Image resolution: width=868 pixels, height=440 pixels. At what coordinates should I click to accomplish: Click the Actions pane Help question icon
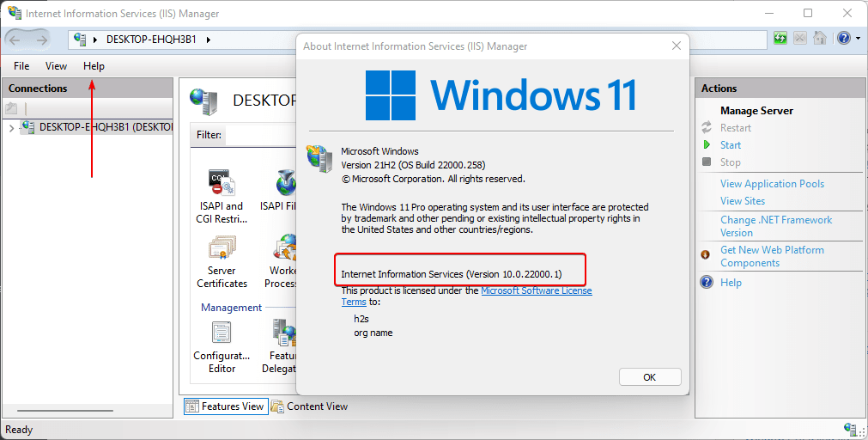(x=707, y=282)
